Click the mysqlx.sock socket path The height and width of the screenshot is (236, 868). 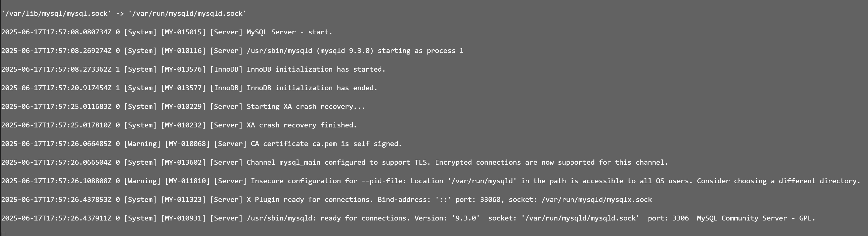click(x=597, y=200)
